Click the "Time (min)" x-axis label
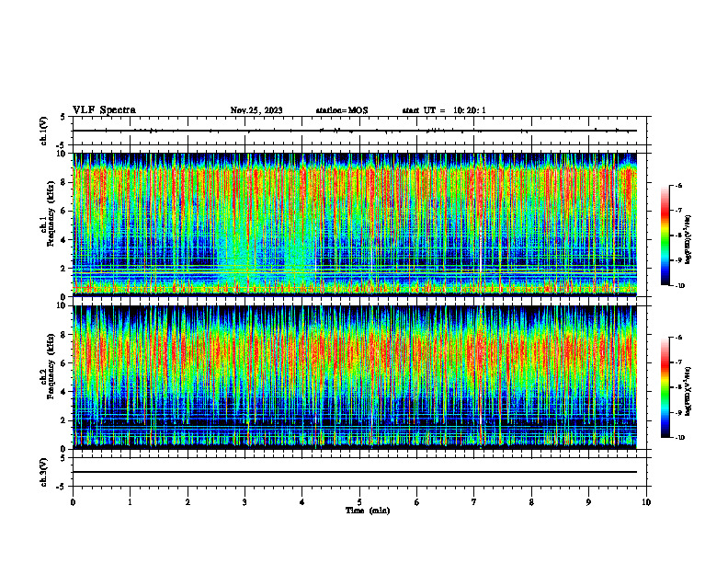Viewport: 728px width, 563px height. pyautogui.click(x=368, y=511)
